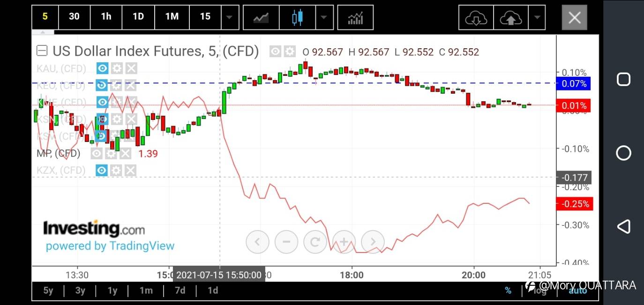The height and width of the screenshot is (305, 644).
Task: Zoom in using the plus control
Action: [344, 242]
